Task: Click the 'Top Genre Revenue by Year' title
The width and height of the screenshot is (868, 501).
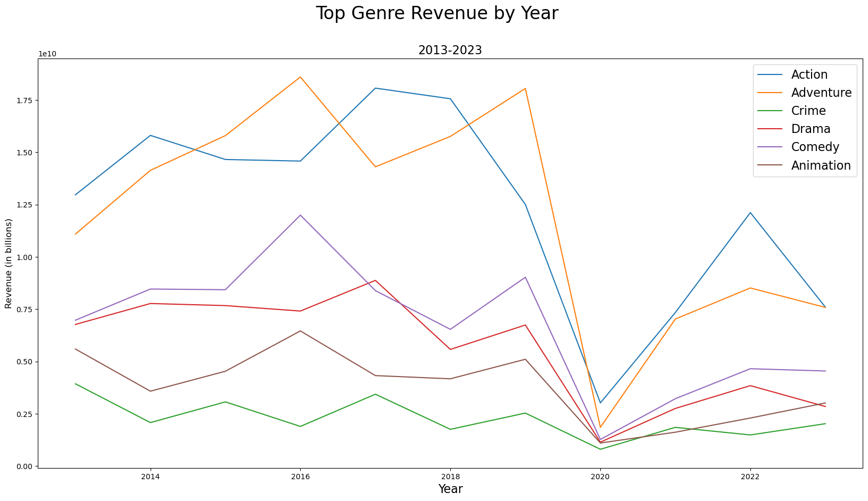Action: [437, 13]
